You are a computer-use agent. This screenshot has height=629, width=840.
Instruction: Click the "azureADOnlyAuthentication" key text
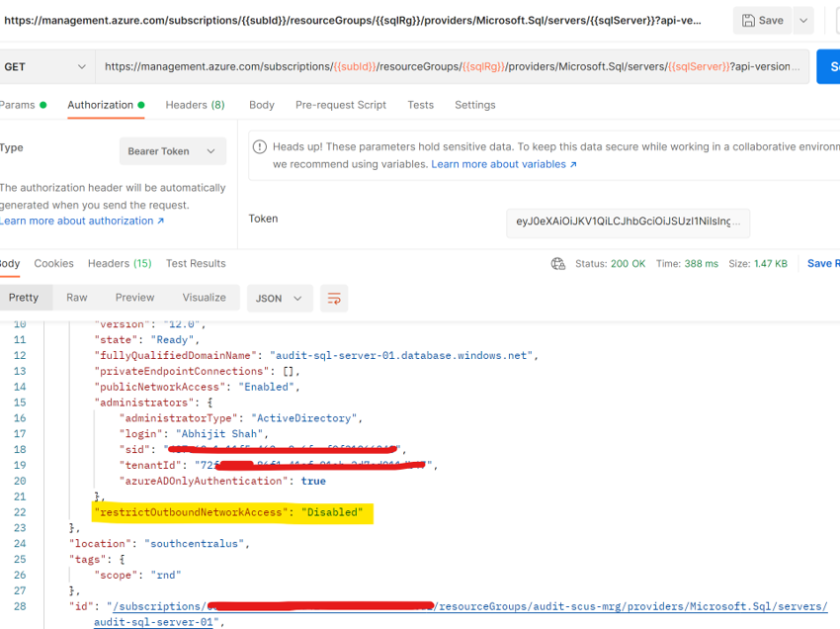[x=205, y=481]
